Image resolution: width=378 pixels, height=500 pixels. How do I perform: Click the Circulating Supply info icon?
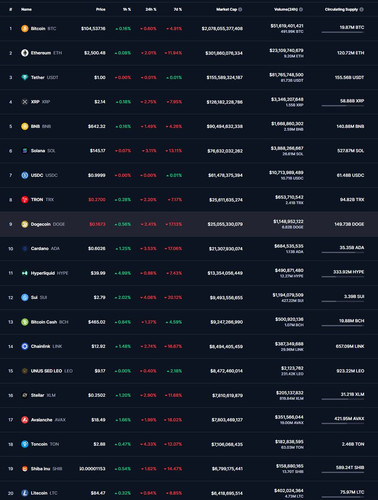(x=362, y=9)
